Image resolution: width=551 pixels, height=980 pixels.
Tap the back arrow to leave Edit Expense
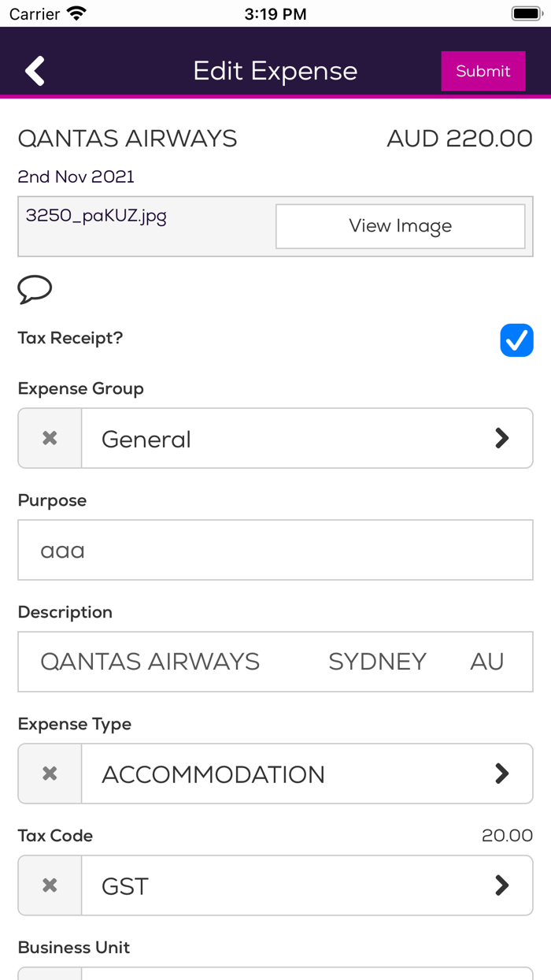pyautogui.click(x=33, y=70)
